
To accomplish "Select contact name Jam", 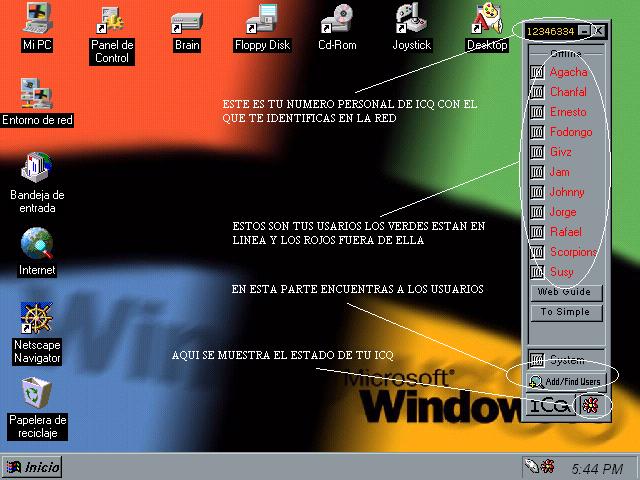I will point(560,172).
